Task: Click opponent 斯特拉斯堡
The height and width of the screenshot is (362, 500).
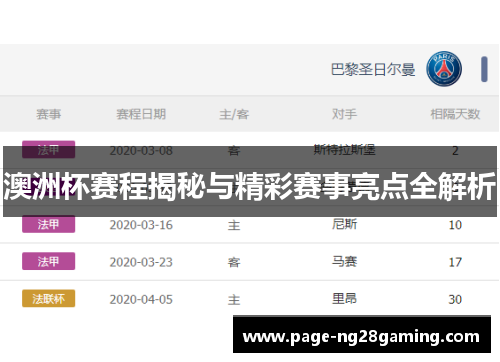Action: click(x=344, y=150)
